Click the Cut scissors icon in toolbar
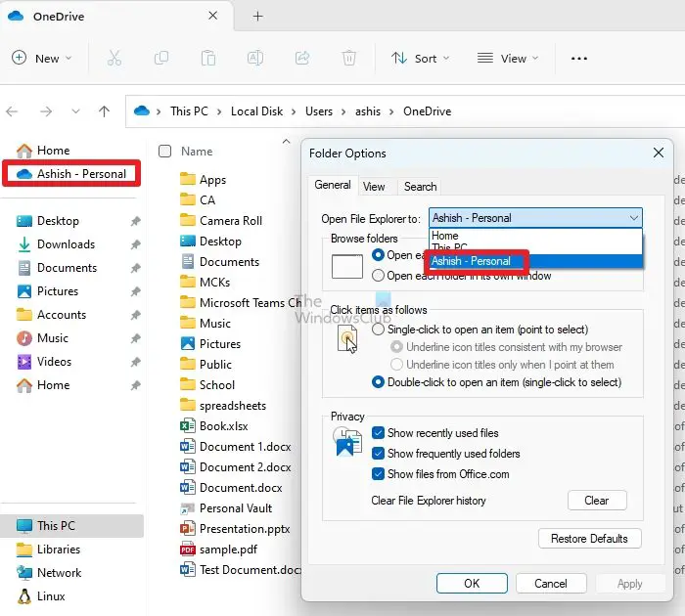Screen dimensions: 685x616 (x=114, y=58)
